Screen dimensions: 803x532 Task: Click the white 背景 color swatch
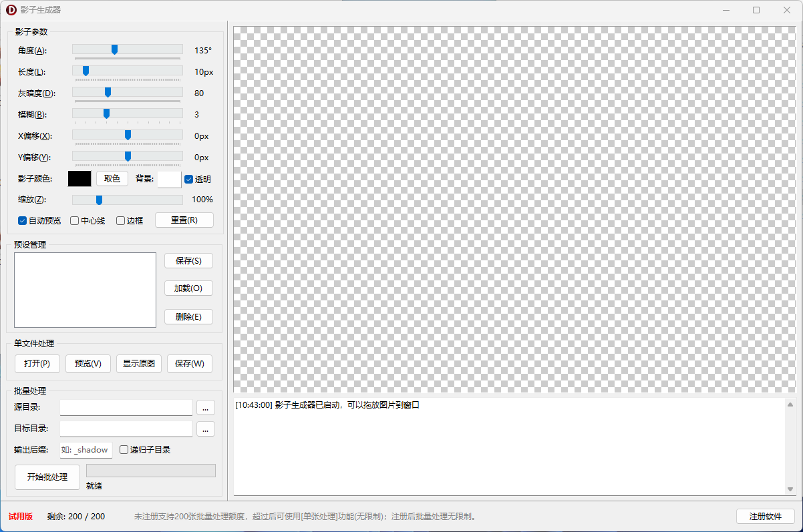click(x=169, y=179)
